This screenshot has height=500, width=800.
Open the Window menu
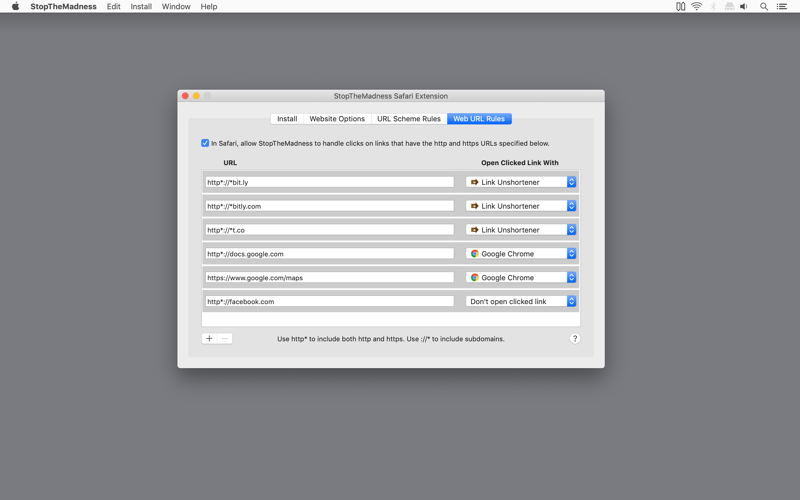[x=176, y=6]
